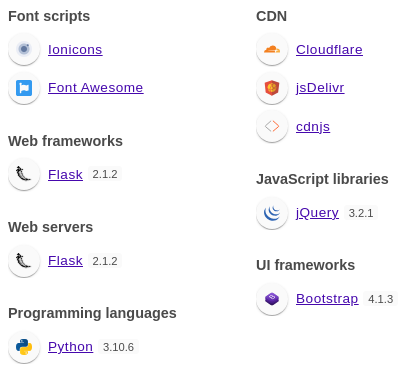Click the Python 3.10.6 version badge

pyautogui.click(x=118, y=347)
